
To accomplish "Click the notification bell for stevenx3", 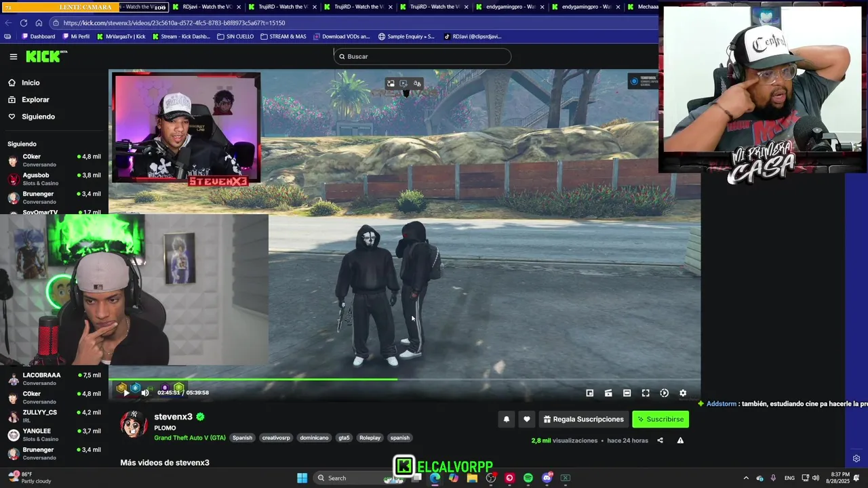I will [506, 420].
